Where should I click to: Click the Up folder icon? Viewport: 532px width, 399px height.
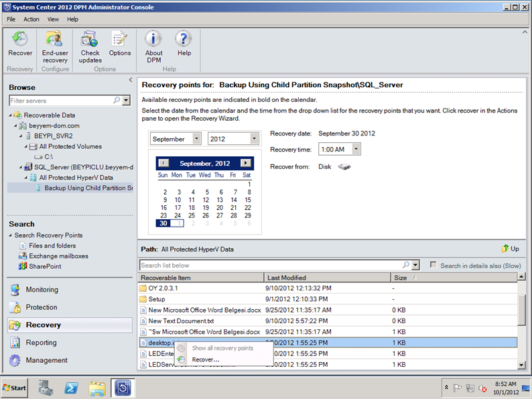coord(505,249)
